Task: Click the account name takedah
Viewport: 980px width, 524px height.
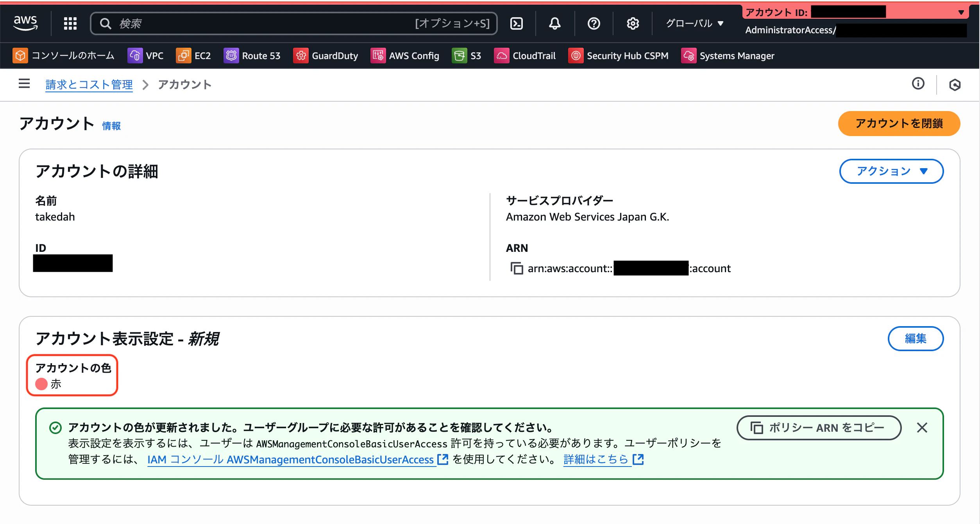Action: click(55, 217)
